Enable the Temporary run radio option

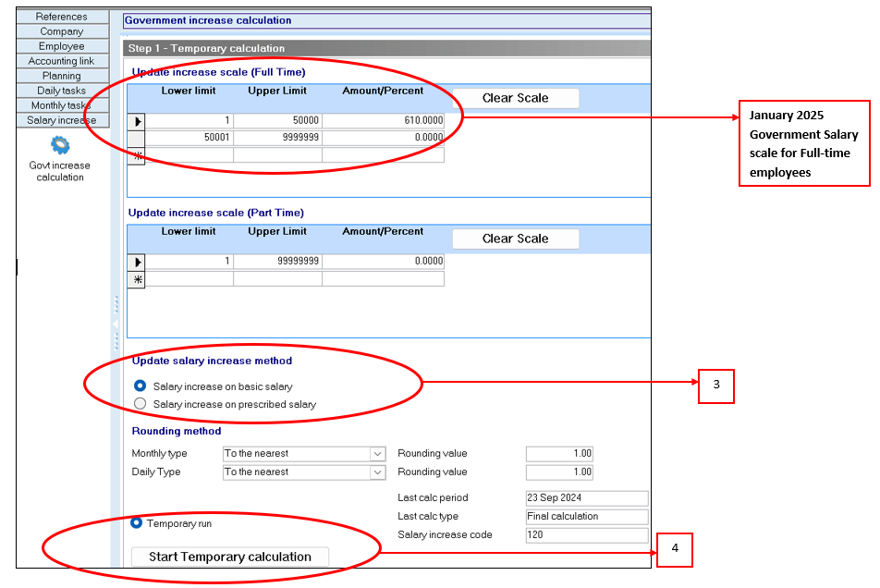pyautogui.click(x=137, y=523)
